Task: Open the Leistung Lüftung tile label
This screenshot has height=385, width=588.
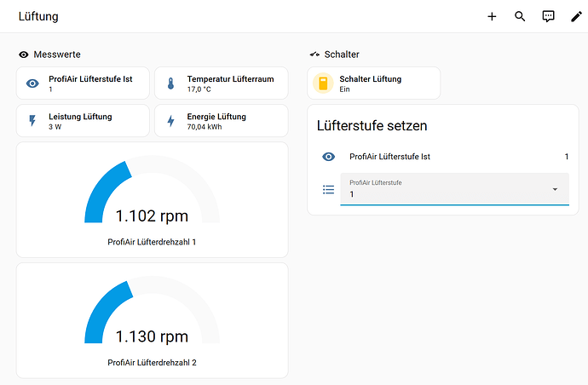Action: tap(80, 117)
